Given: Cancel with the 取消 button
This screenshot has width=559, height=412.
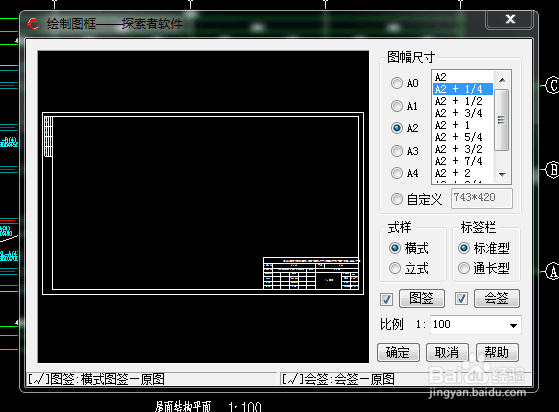Looking at the screenshot, I should coord(447,352).
